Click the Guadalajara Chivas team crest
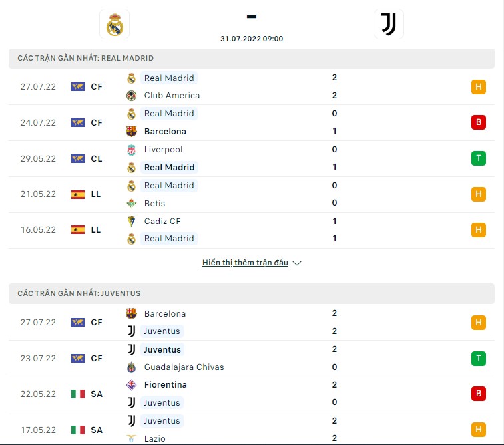Screen dimensions: 504x445 (131, 367)
